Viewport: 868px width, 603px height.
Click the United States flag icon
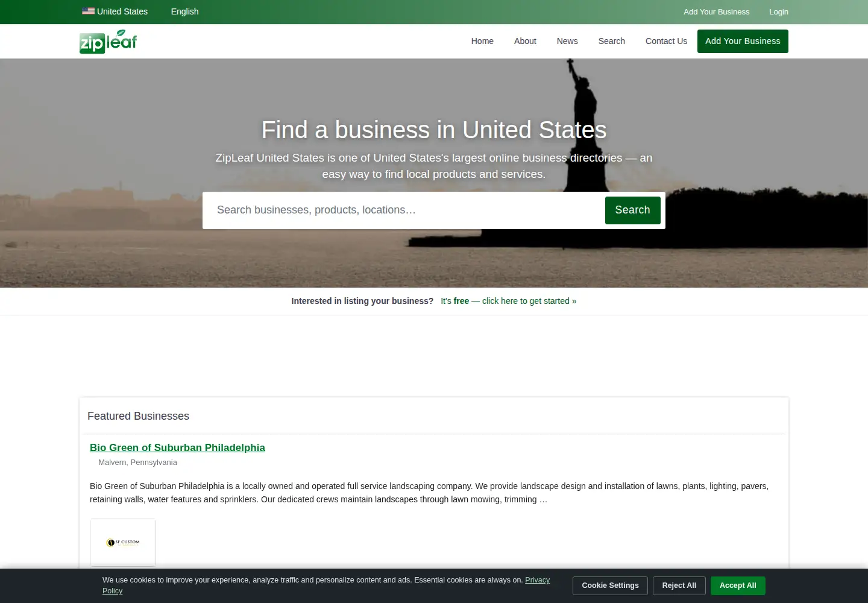(88, 11)
